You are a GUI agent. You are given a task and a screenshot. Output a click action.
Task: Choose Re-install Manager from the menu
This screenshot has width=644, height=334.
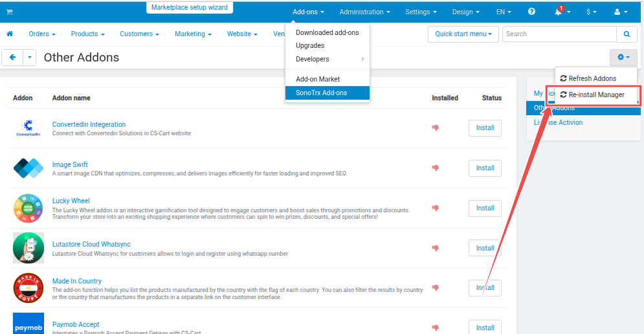click(596, 95)
